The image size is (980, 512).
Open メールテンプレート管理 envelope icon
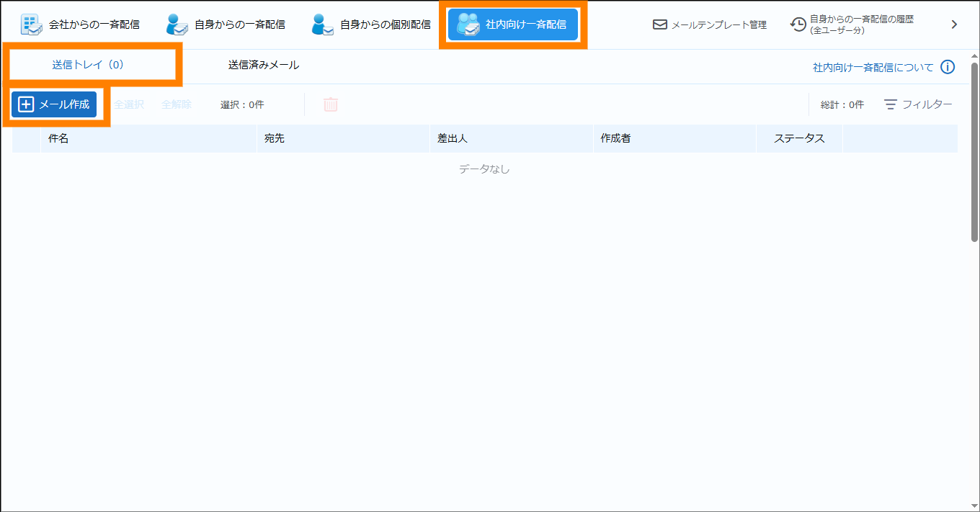pos(659,24)
